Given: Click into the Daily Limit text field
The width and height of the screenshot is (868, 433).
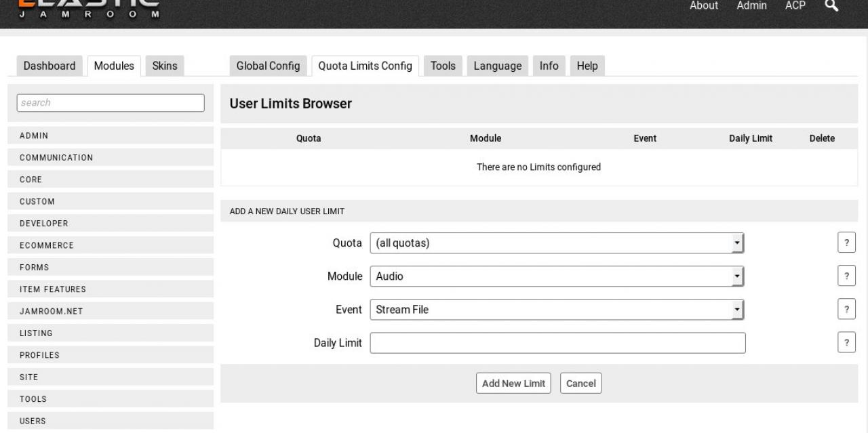Looking at the screenshot, I should pyautogui.click(x=557, y=343).
